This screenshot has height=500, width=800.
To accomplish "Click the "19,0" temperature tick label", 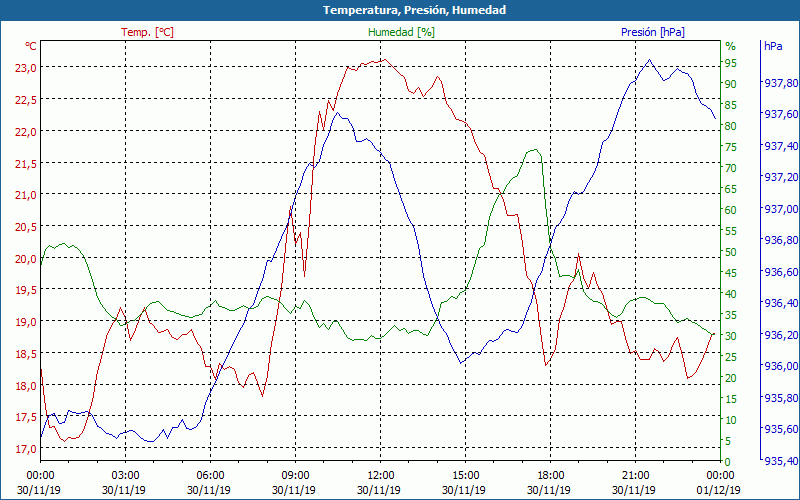I will 26,321.
